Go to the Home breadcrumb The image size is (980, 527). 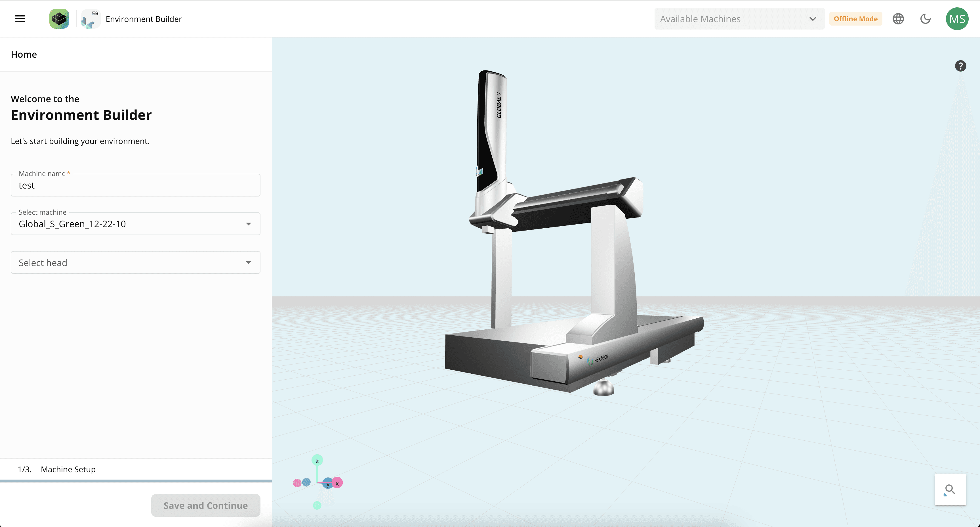click(x=24, y=55)
